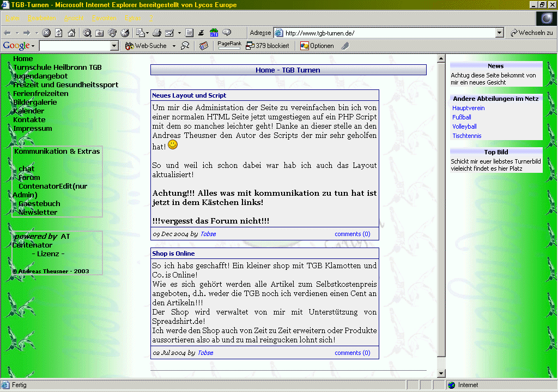Open the Impressum link
Screen dimensions: 558x392
click(x=32, y=128)
